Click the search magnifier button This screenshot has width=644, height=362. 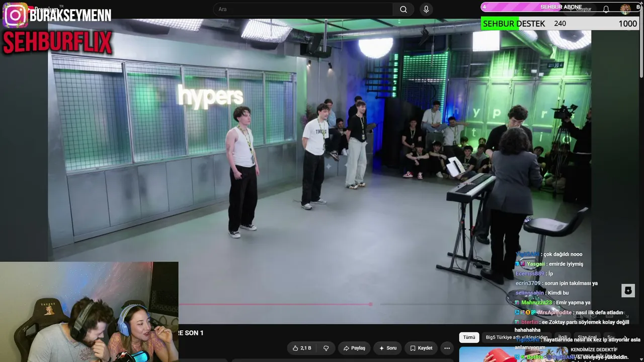click(x=404, y=9)
